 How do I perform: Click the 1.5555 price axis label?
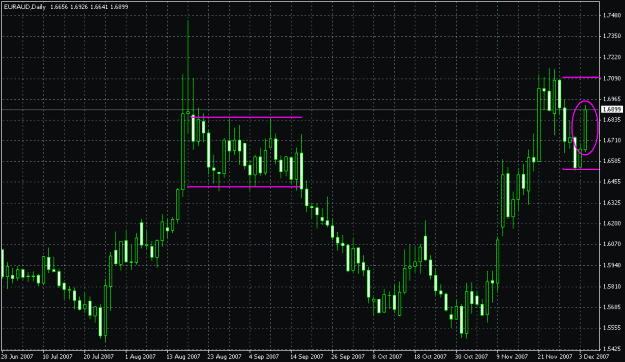pos(612,328)
